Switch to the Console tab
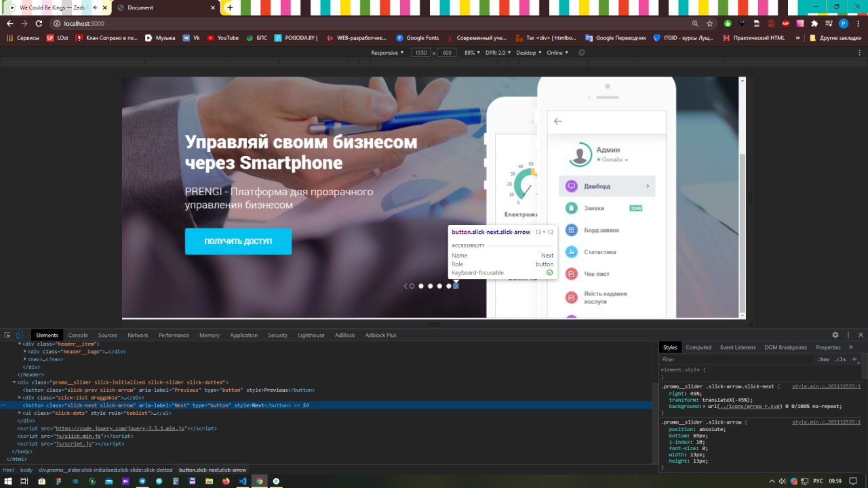Viewport: 868px width, 488px height. tap(78, 335)
